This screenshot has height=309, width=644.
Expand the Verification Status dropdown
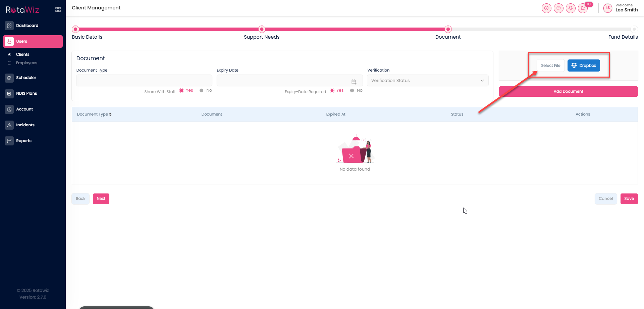(x=428, y=81)
